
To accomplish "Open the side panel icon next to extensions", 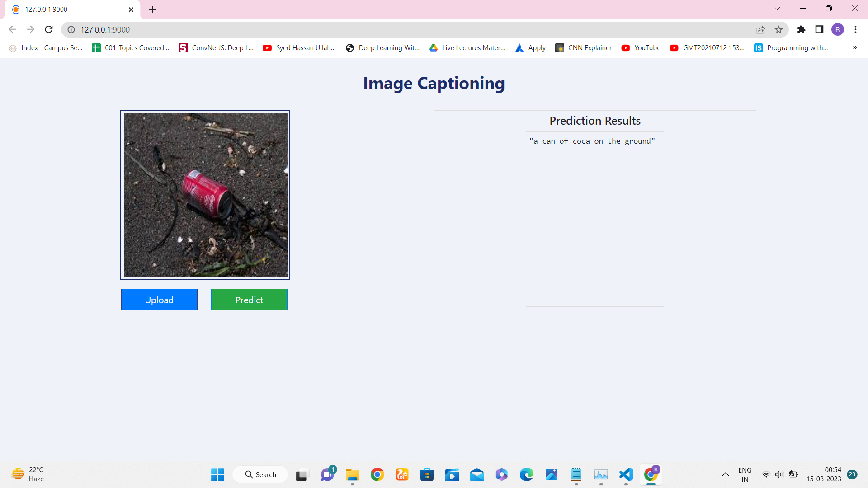I will [x=820, y=29].
